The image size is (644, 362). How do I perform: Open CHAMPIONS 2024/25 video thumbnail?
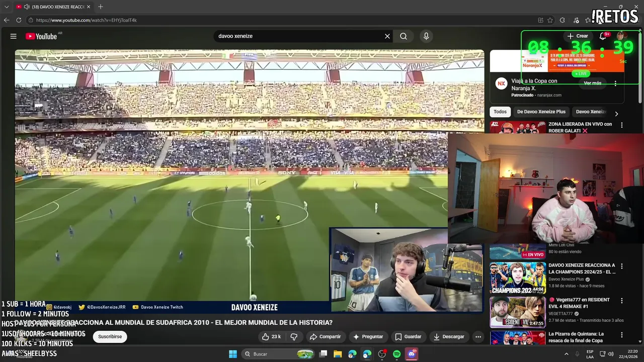click(x=518, y=278)
